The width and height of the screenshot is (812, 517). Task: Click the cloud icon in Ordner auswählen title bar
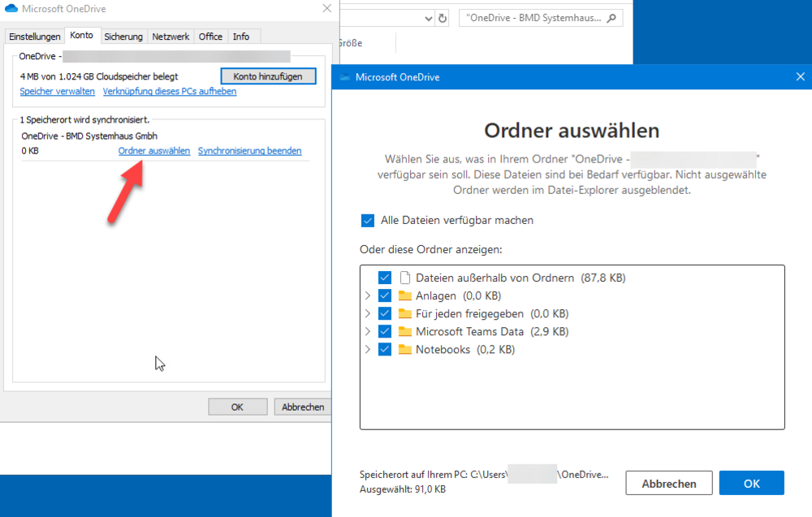[x=345, y=77]
